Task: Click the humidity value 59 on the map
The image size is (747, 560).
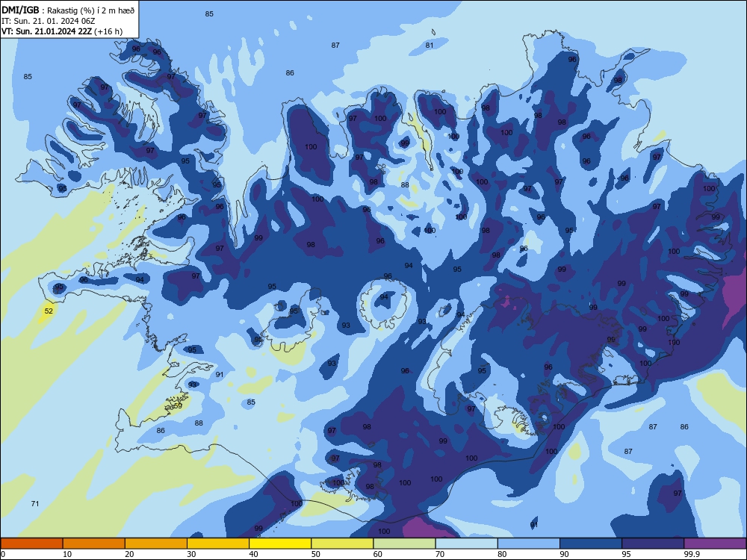Action: pos(179,405)
